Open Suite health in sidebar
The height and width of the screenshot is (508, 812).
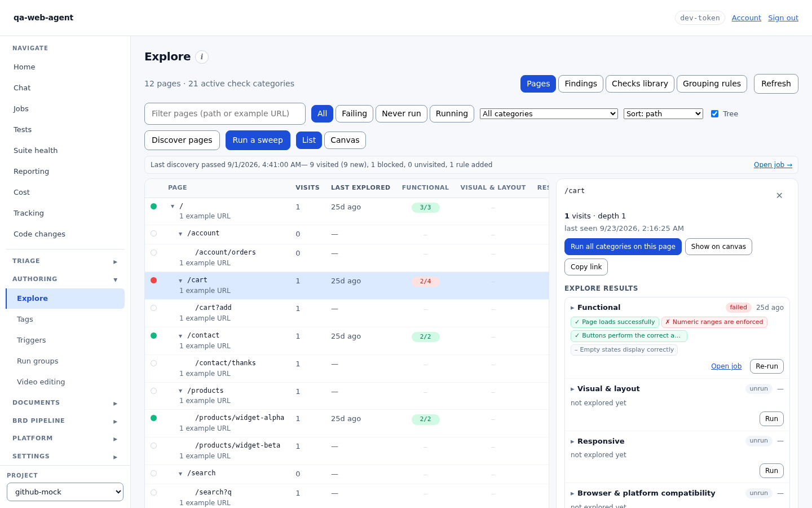[x=65, y=150]
